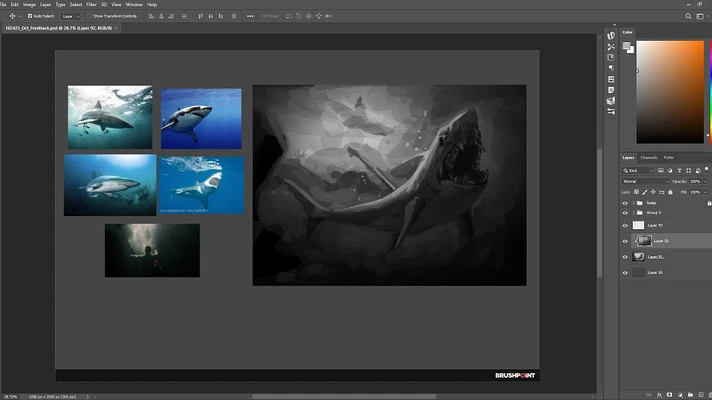Open the Search magnifier icon
This screenshot has height=400, width=712.
click(688, 16)
